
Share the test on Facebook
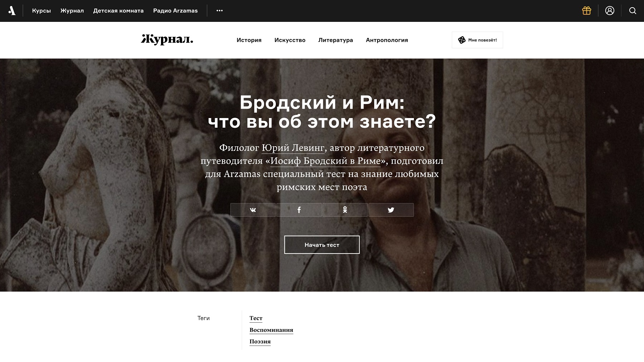(299, 210)
